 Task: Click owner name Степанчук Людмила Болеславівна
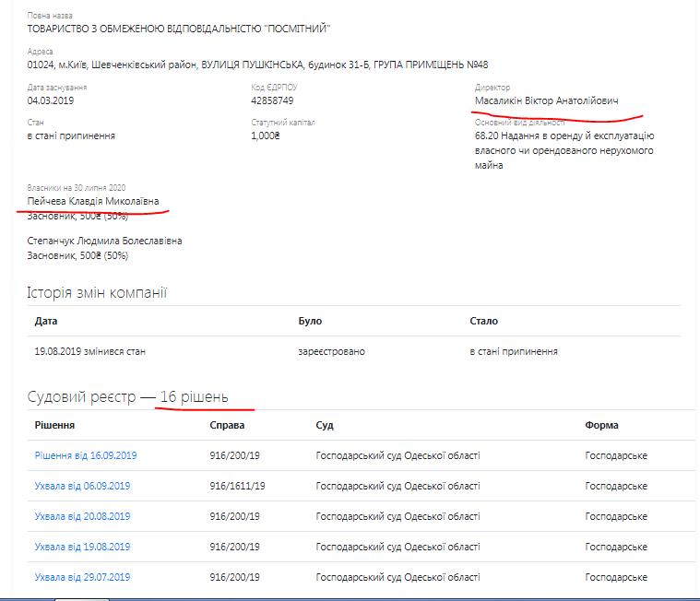(105, 241)
